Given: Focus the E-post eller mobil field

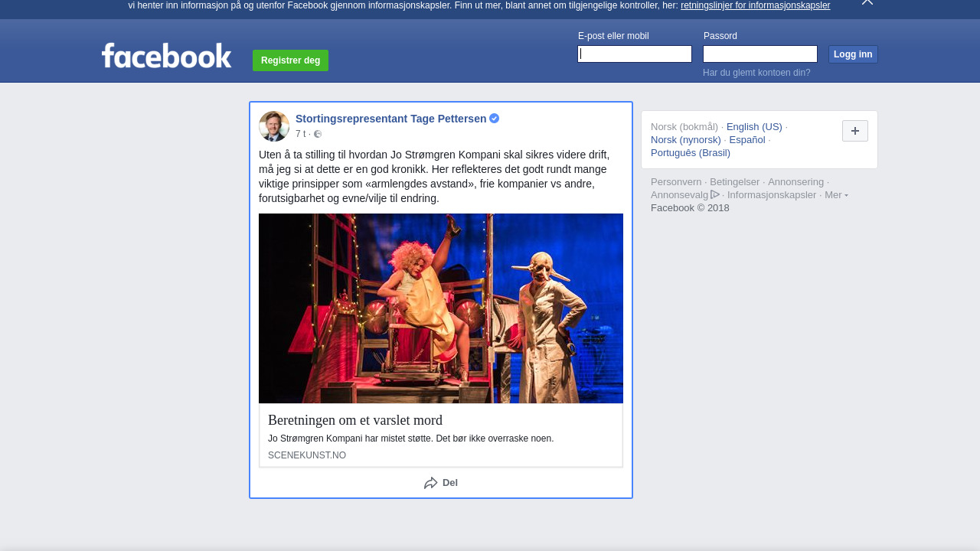Looking at the screenshot, I should pyautogui.click(x=635, y=54).
